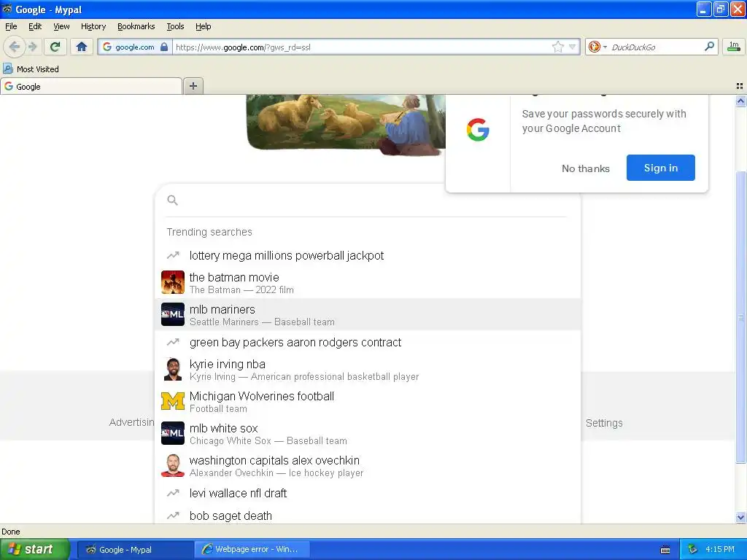Dismiss the password prompt with No thanks
This screenshot has width=747, height=560.
(x=586, y=168)
